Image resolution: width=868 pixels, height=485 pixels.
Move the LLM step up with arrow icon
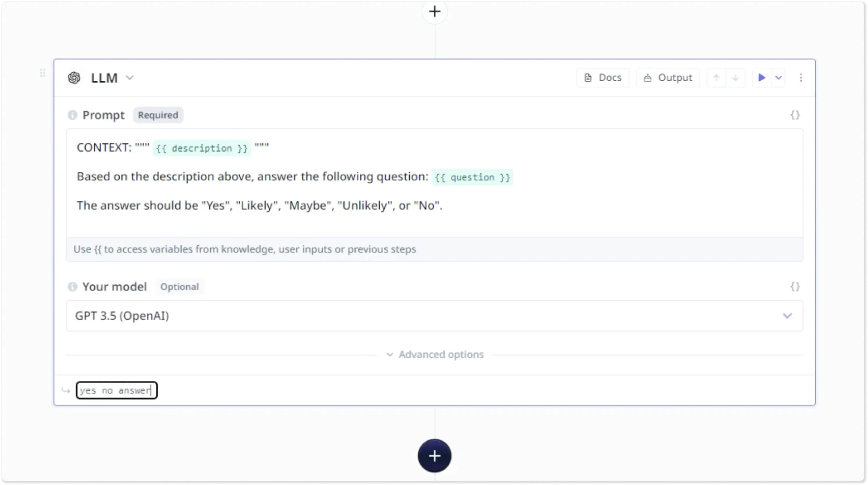[716, 78]
